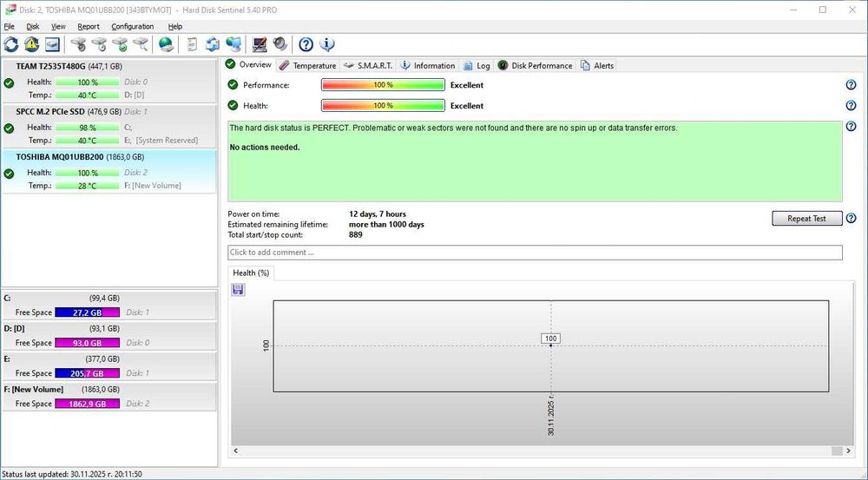This screenshot has height=480, width=868.
Task: Open Help with the question mark toolbar icon
Action: pos(306,44)
